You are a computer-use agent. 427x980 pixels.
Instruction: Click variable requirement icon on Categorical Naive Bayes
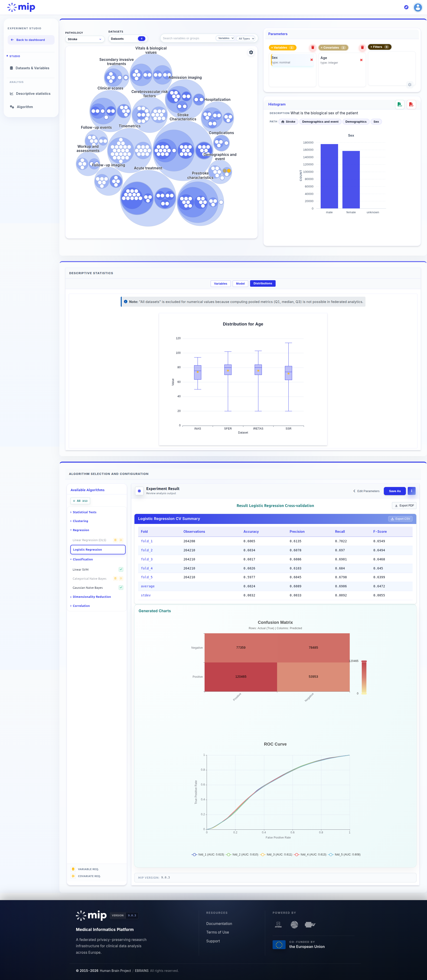(x=115, y=578)
